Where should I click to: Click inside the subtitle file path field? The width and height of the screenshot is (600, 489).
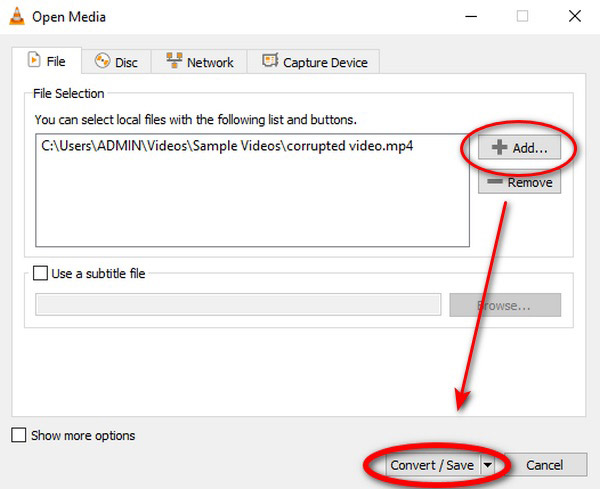coord(238,305)
